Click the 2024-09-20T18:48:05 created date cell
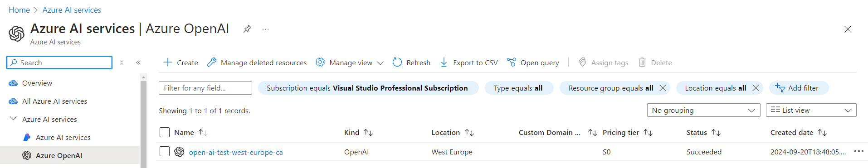 [808, 152]
